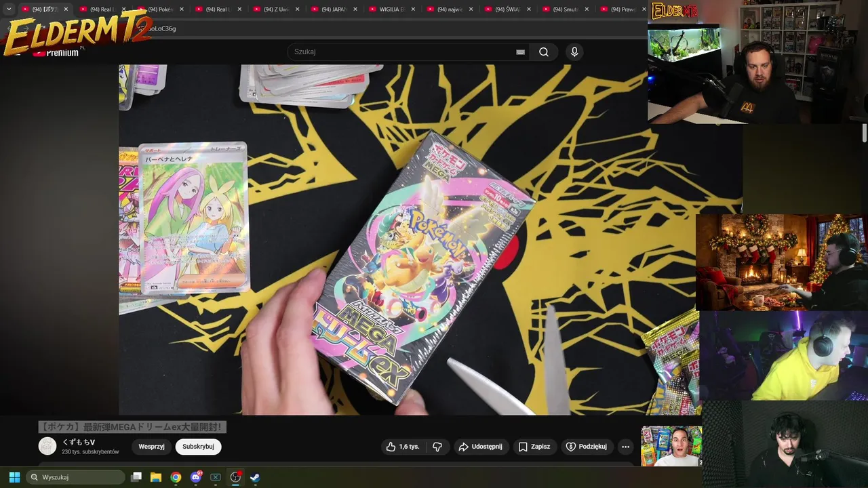The height and width of the screenshot is (488, 868).
Task: Open the suggested video thumbnail with surprised face
Action: coord(671,446)
